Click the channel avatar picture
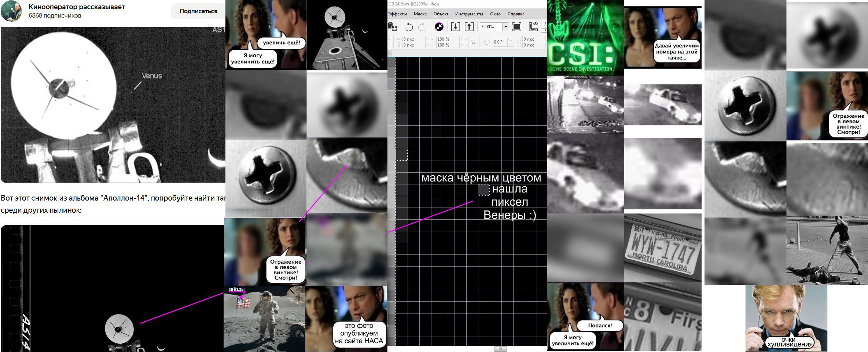The height and width of the screenshot is (352, 868). point(11,11)
